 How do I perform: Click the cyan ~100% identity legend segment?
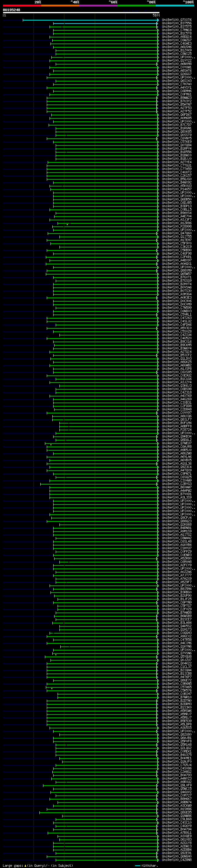tap(175, 6)
